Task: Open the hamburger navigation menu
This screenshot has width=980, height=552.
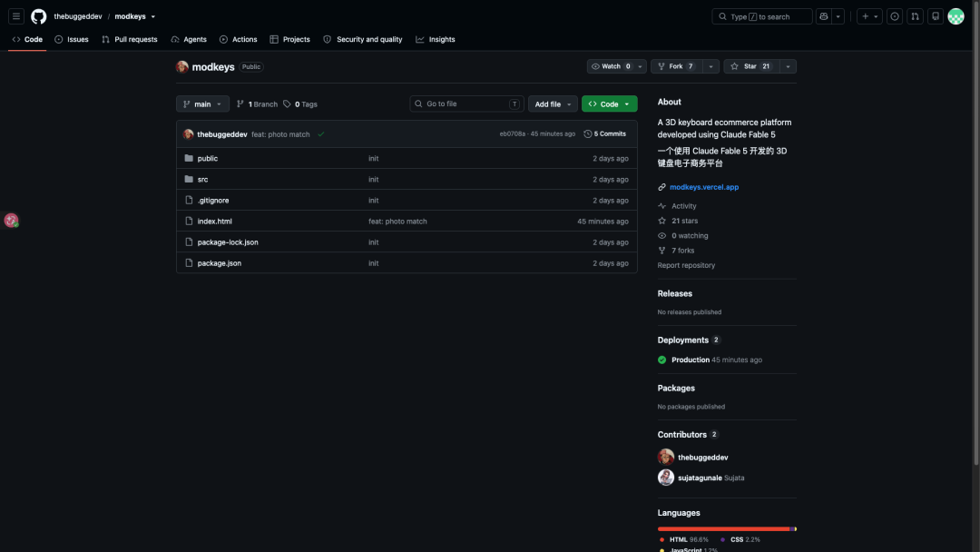Action: tap(16, 16)
